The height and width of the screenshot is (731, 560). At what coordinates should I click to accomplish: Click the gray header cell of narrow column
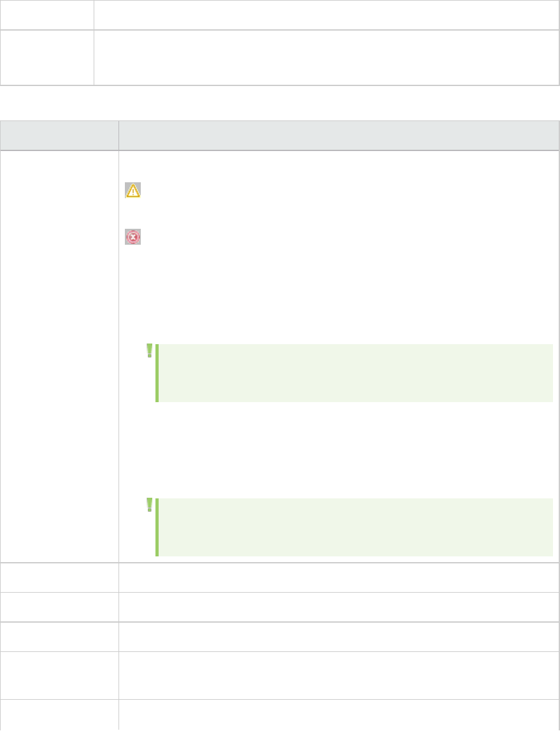tap(59, 135)
